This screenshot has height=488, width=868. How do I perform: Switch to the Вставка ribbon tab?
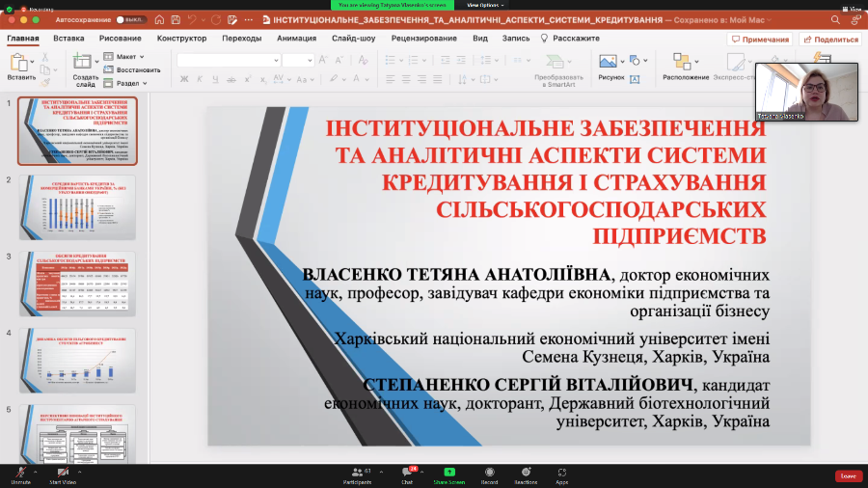[68, 39]
